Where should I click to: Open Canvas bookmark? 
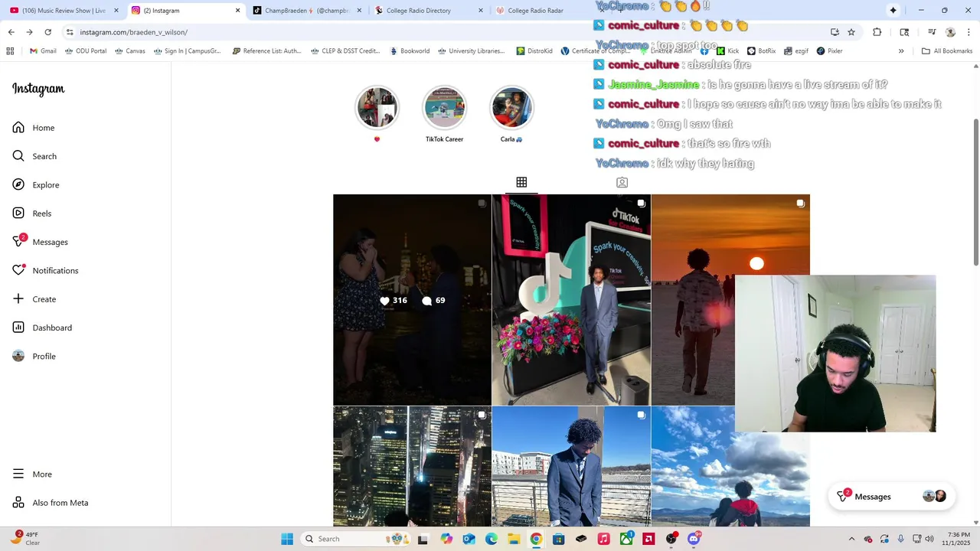pyautogui.click(x=130, y=51)
